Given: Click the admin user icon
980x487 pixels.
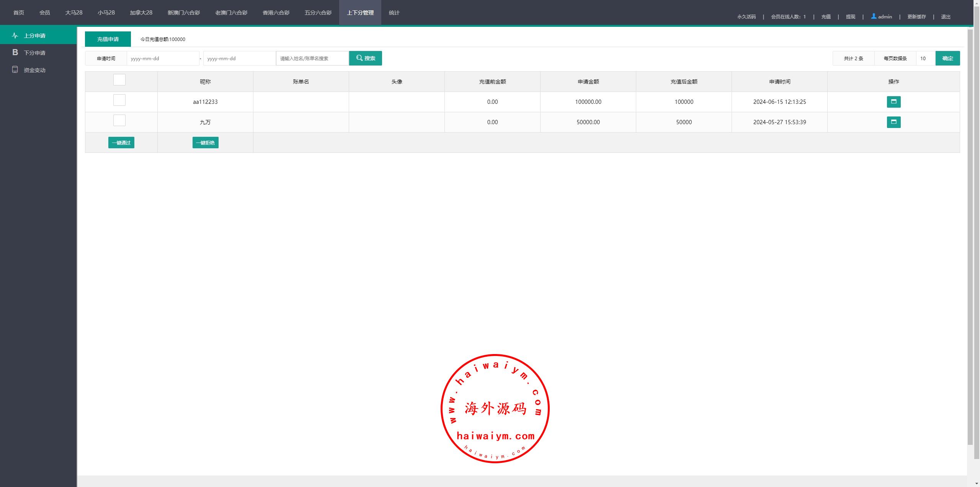Looking at the screenshot, I should (x=874, y=16).
